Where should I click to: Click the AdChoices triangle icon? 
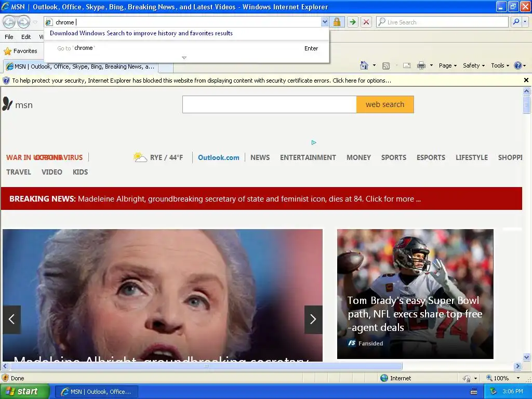314,142
